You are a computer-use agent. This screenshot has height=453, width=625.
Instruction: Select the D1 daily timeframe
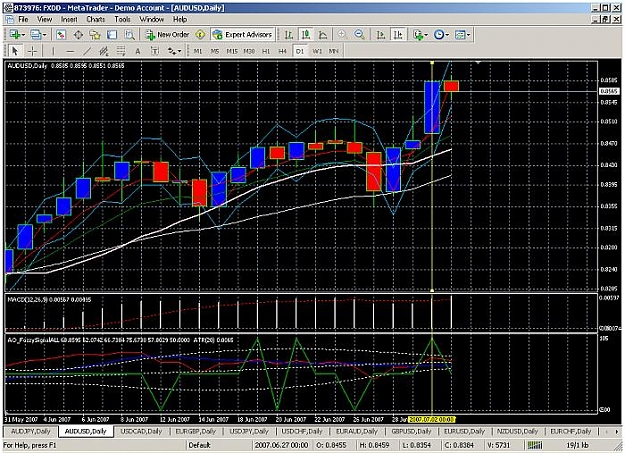click(300, 51)
